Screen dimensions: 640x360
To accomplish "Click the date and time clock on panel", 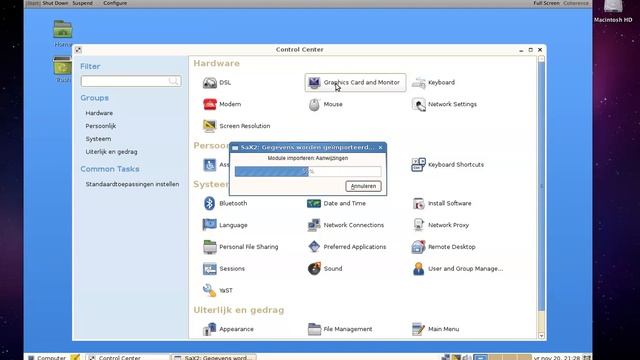I will click(x=557, y=358).
